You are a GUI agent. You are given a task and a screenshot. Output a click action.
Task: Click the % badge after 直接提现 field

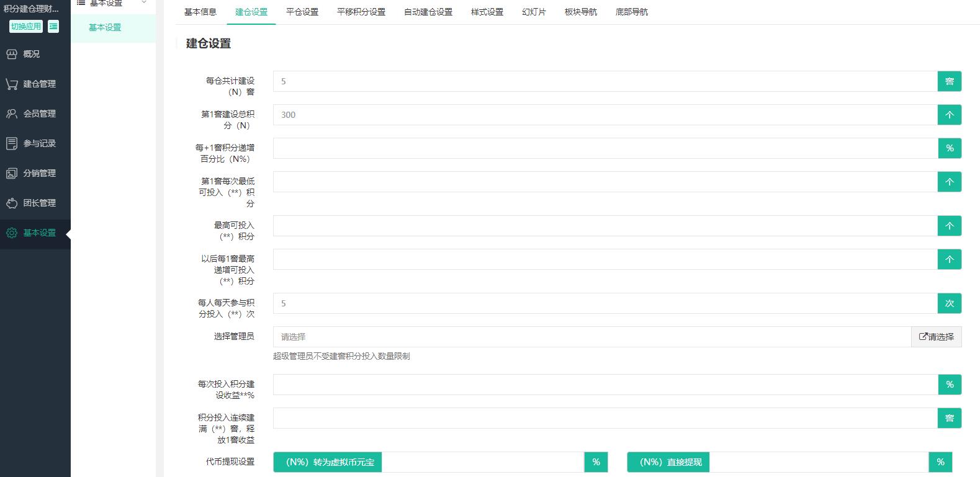pos(940,462)
